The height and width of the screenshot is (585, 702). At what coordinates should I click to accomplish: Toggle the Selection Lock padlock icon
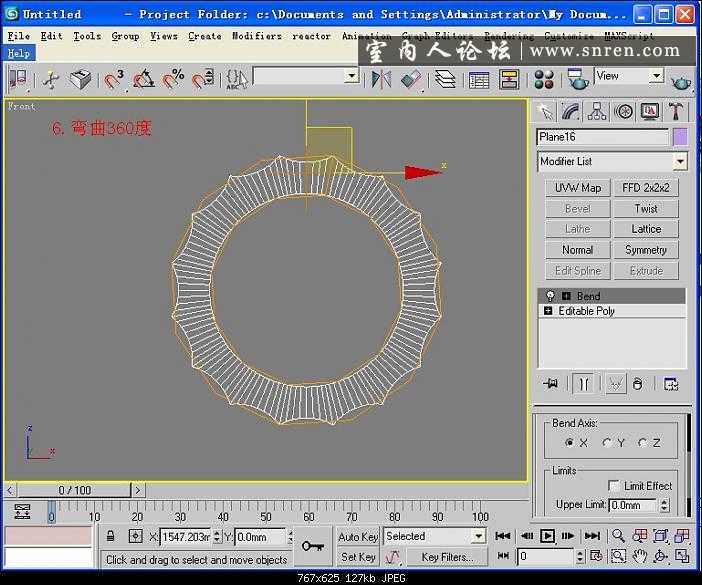point(110,536)
